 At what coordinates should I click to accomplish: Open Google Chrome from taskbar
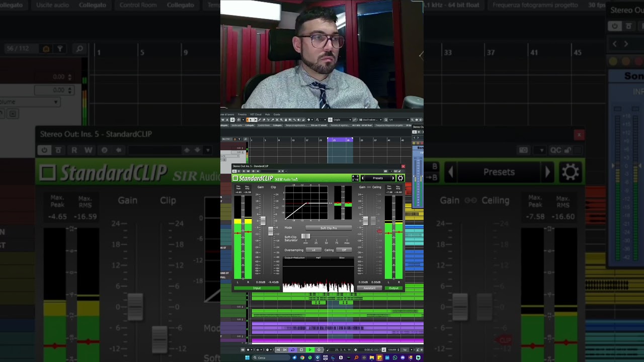(x=302, y=358)
